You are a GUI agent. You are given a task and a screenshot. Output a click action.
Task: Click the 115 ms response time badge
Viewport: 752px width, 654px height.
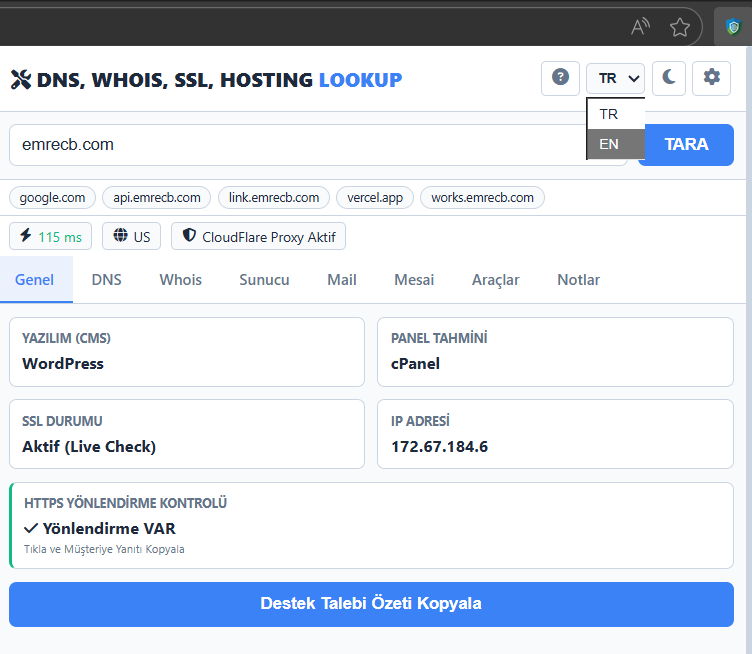(x=50, y=237)
